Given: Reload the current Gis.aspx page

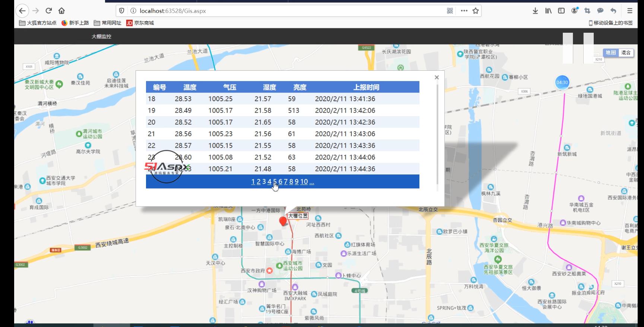Looking at the screenshot, I should pos(49,11).
